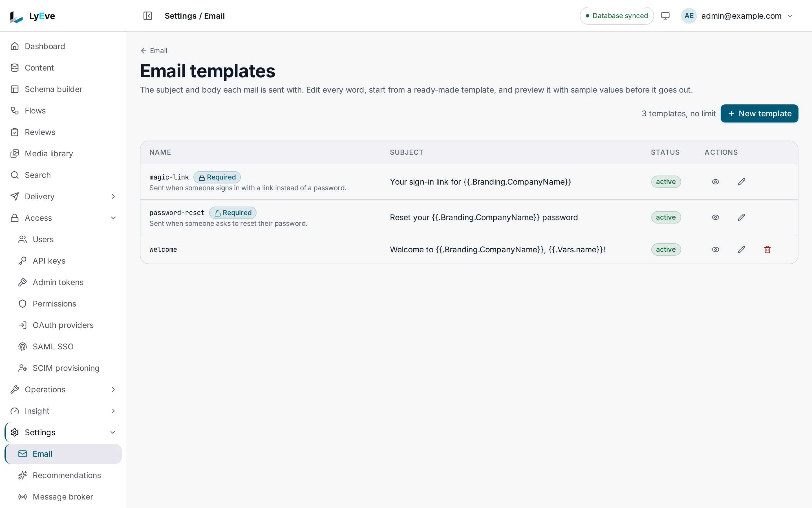Click the Email envelope icon in sidebar
The height and width of the screenshot is (508, 812).
[23, 454]
